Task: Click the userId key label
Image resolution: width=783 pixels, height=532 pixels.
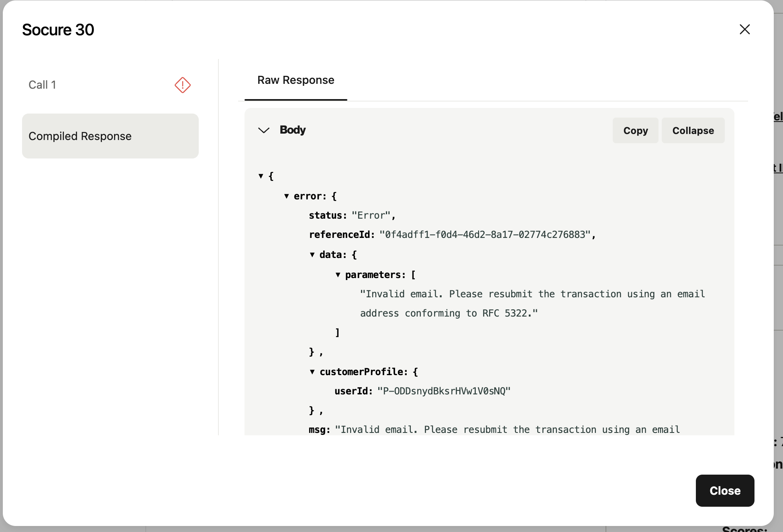Action: (353, 391)
